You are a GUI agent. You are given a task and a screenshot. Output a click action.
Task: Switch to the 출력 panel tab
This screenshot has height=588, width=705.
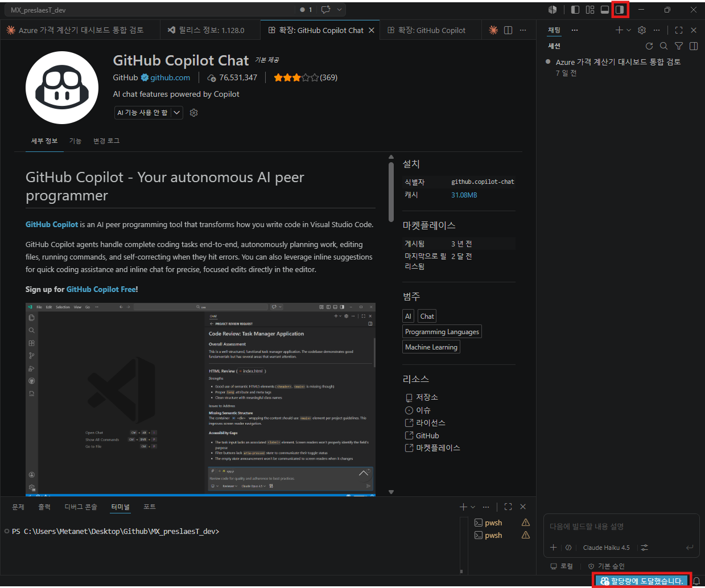pyautogui.click(x=44, y=507)
